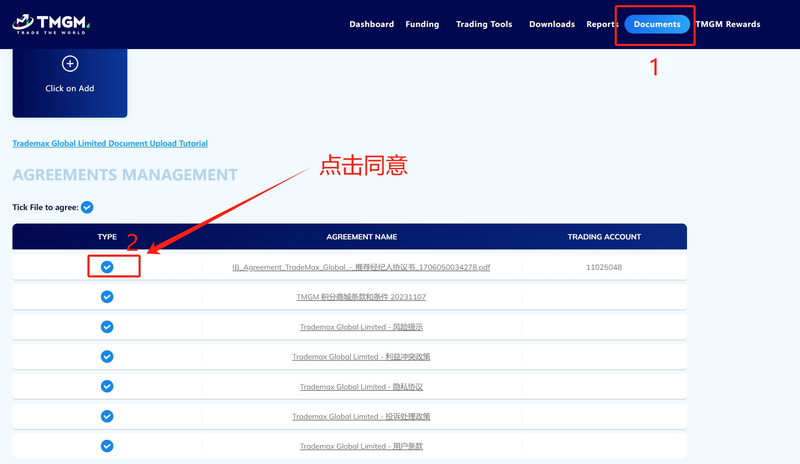The height and width of the screenshot is (464, 800).
Task: Open TMGM Rewards in the navigation
Action: 728,24
